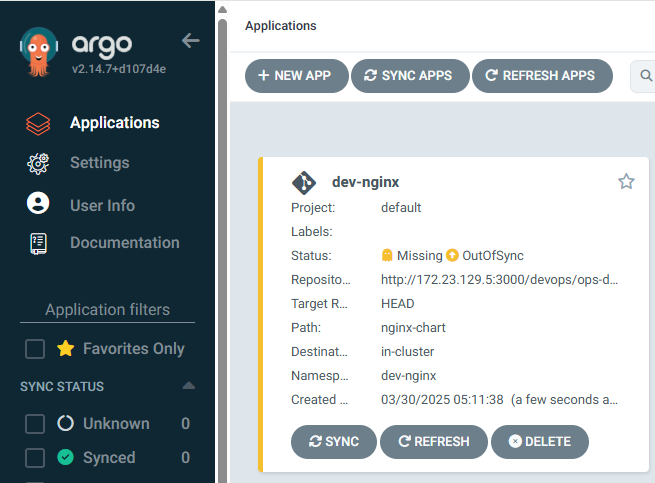The image size is (655, 483).
Task: Click the 'default' project value
Action: 401,208
